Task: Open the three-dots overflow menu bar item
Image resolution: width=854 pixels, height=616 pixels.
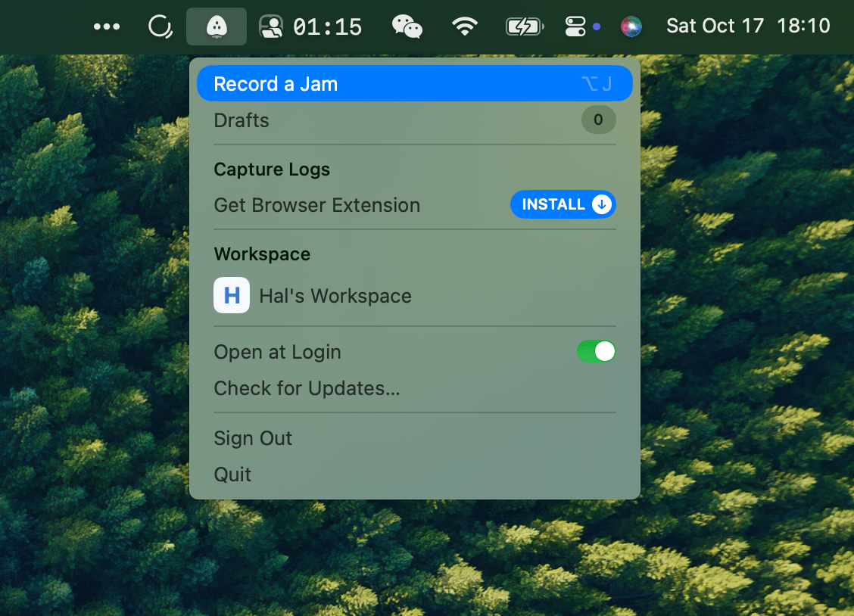Action: pyautogui.click(x=107, y=26)
